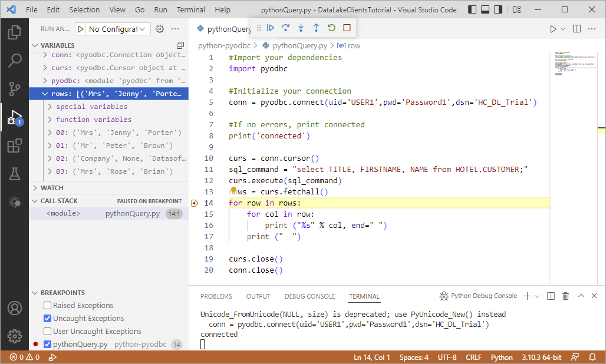Stop the debug session

[x=347, y=28]
